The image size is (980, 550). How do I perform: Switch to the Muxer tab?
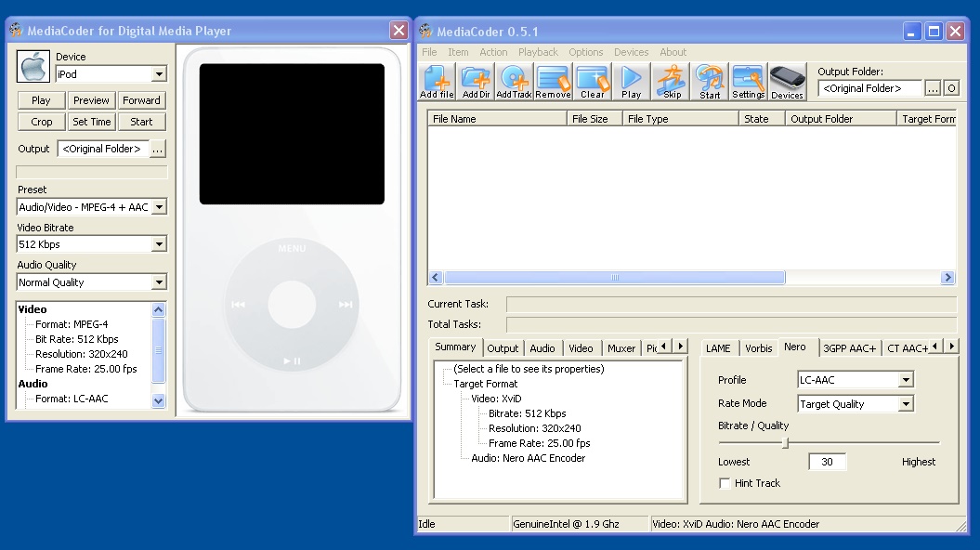621,348
